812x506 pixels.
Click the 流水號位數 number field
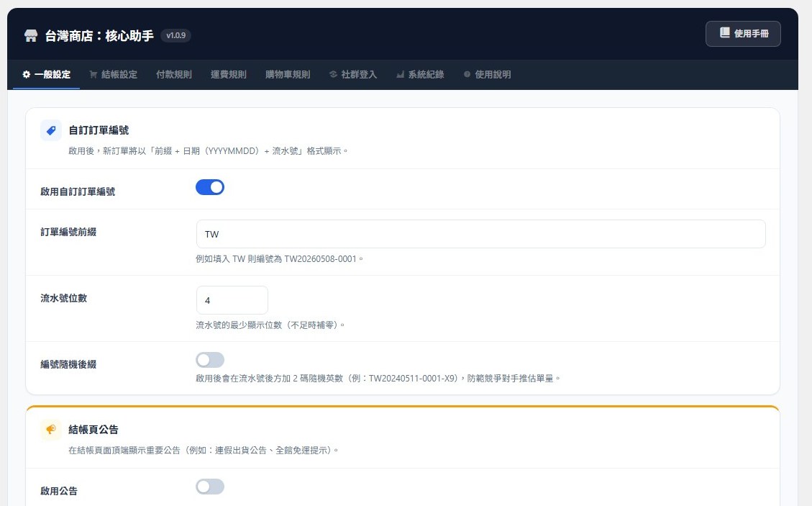click(232, 300)
